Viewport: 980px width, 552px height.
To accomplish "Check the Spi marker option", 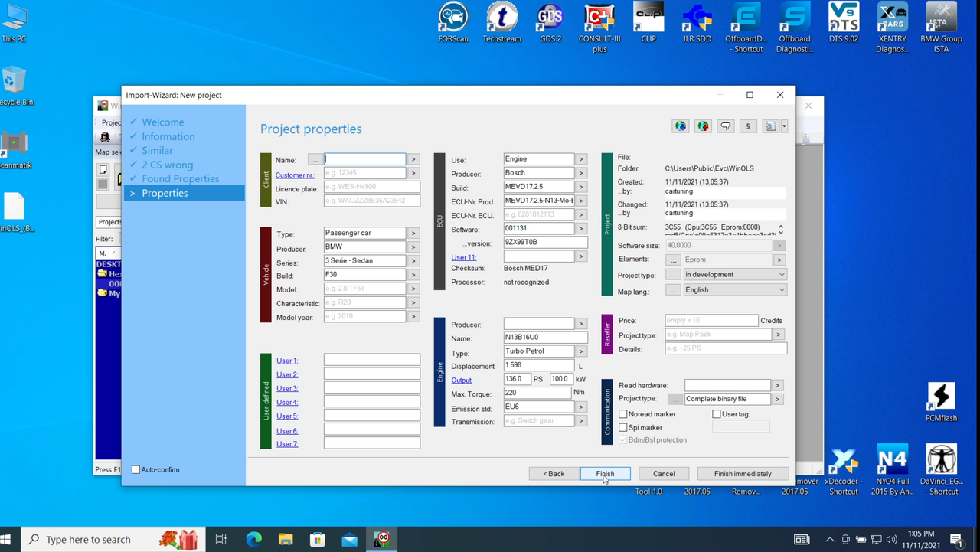I will point(623,427).
